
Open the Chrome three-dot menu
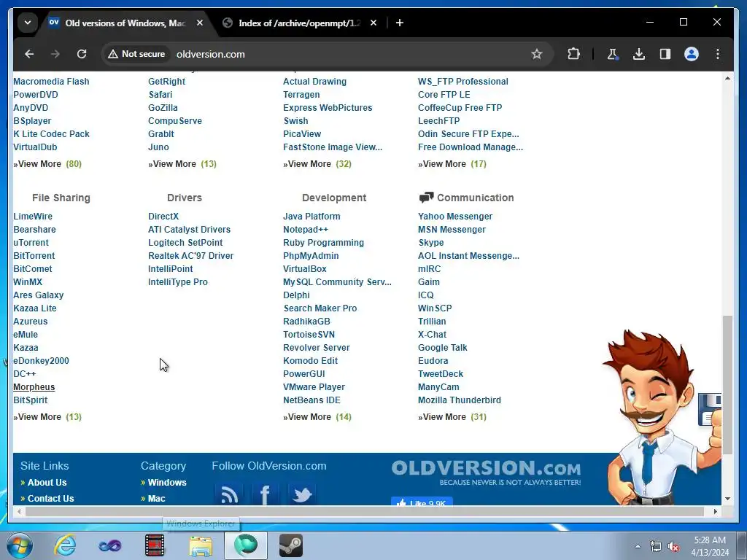(x=718, y=54)
